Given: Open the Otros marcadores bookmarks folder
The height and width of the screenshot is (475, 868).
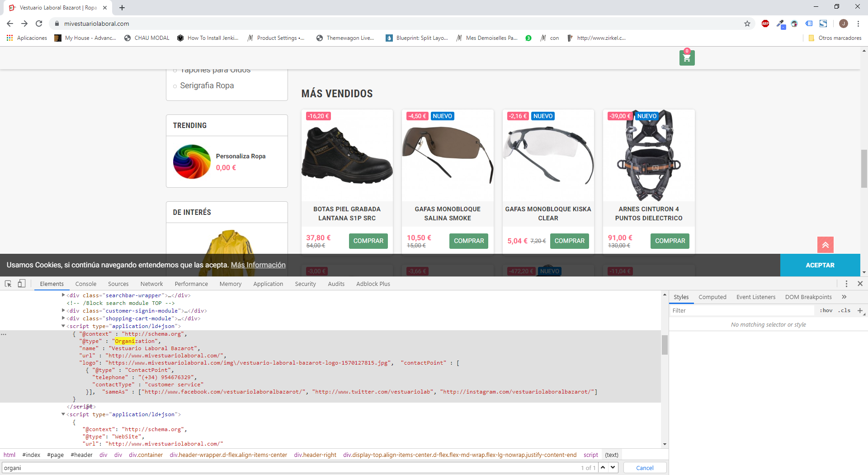Looking at the screenshot, I should click(x=835, y=38).
